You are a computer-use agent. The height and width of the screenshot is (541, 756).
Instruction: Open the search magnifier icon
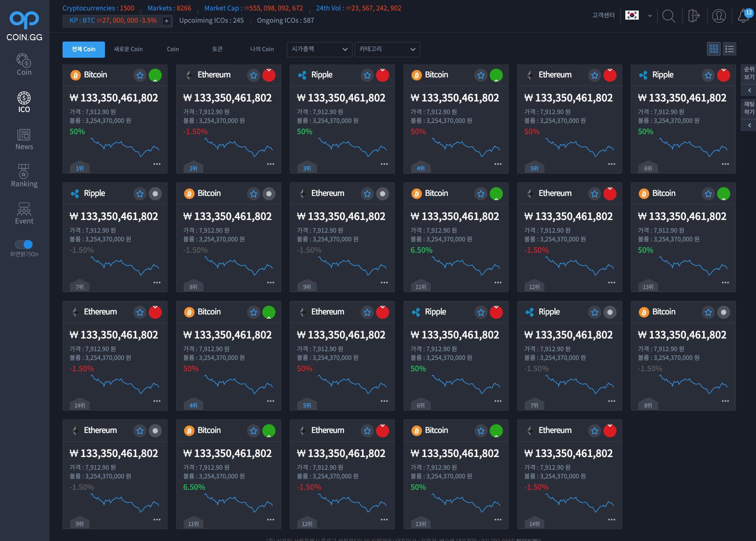tap(669, 16)
